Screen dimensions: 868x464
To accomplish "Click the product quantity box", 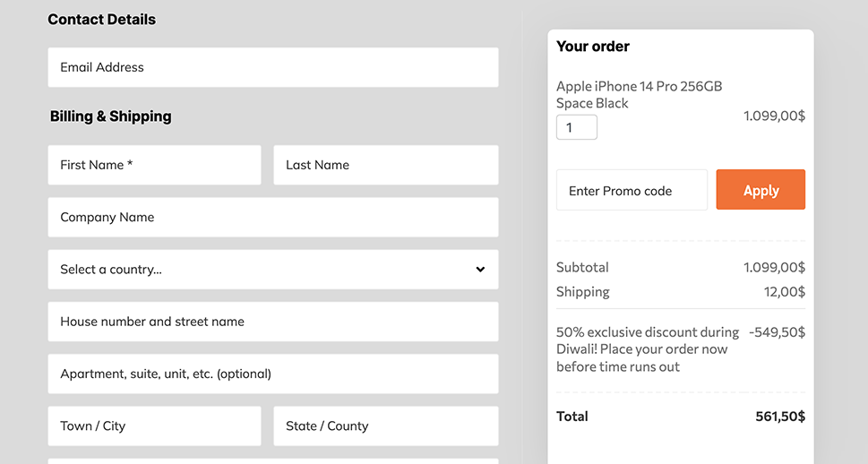I will 577,127.
